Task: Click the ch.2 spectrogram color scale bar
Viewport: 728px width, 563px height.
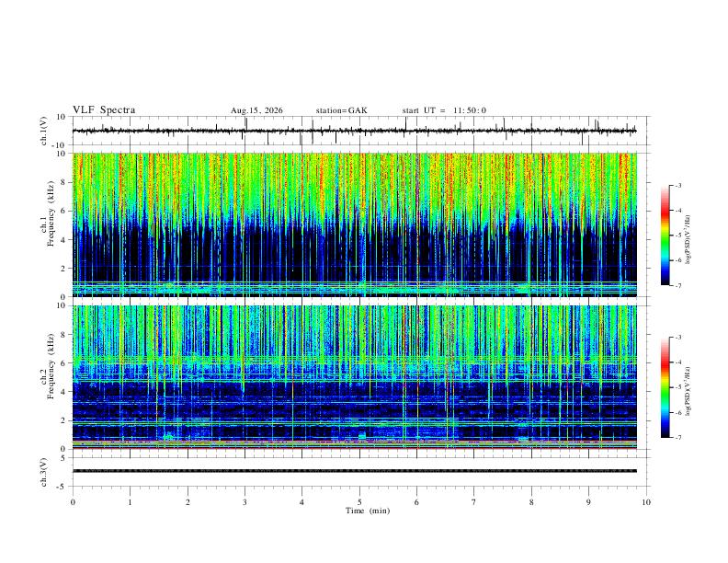Action: 665,387
